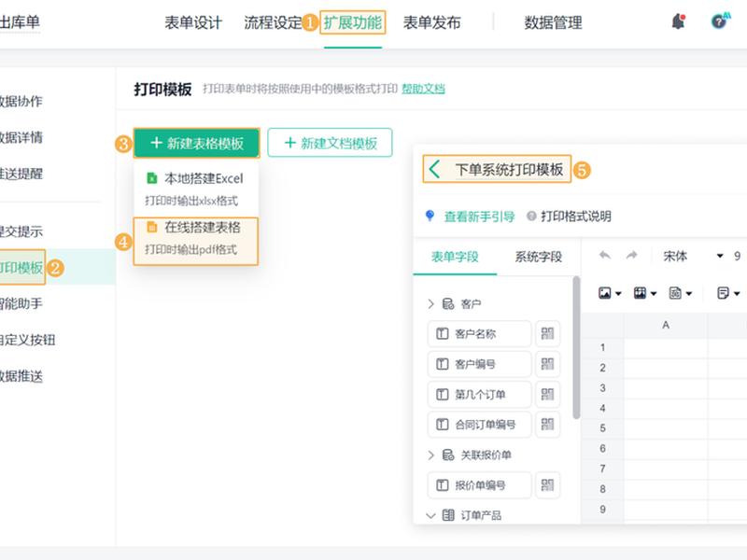Click QR icon next to 客户名称
Viewport: 747px width, 560px height.
click(547, 333)
